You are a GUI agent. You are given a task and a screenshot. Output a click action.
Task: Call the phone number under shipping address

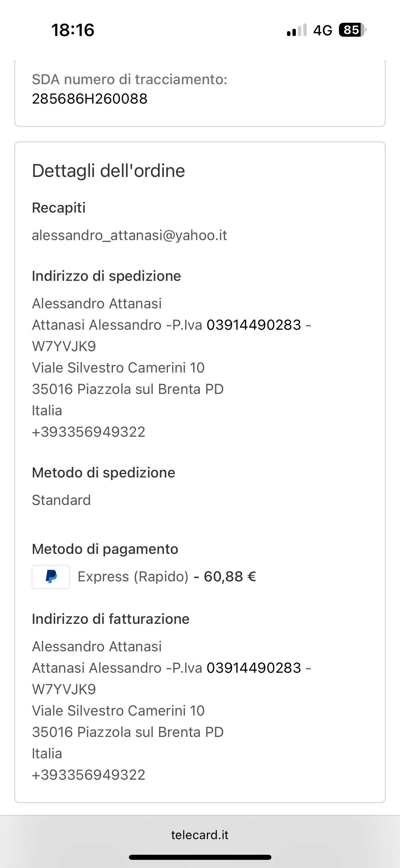(89, 432)
